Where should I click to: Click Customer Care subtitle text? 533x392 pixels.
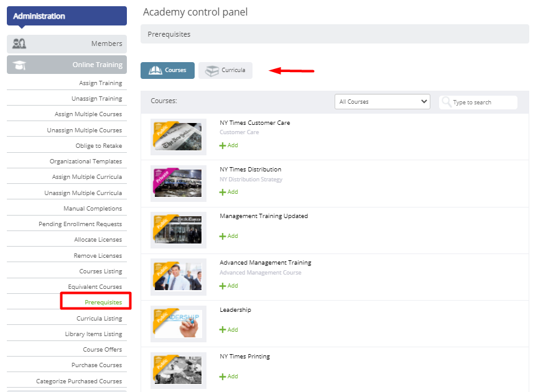[239, 132]
